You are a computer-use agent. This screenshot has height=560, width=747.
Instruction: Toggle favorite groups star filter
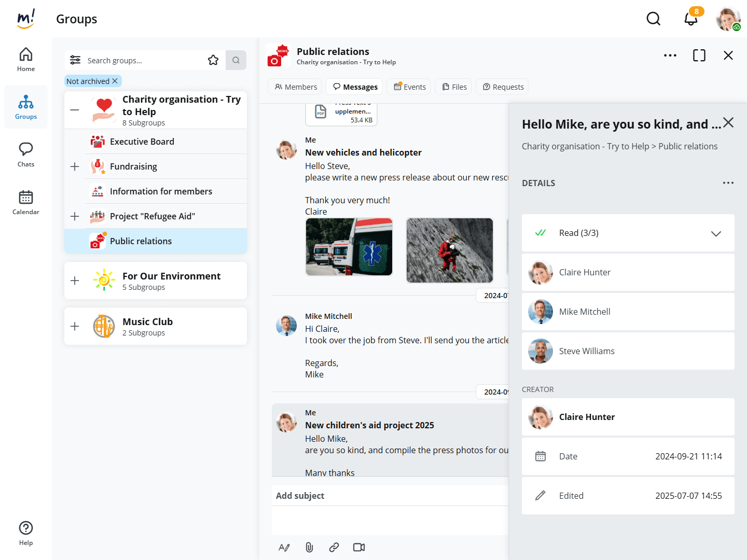click(213, 60)
